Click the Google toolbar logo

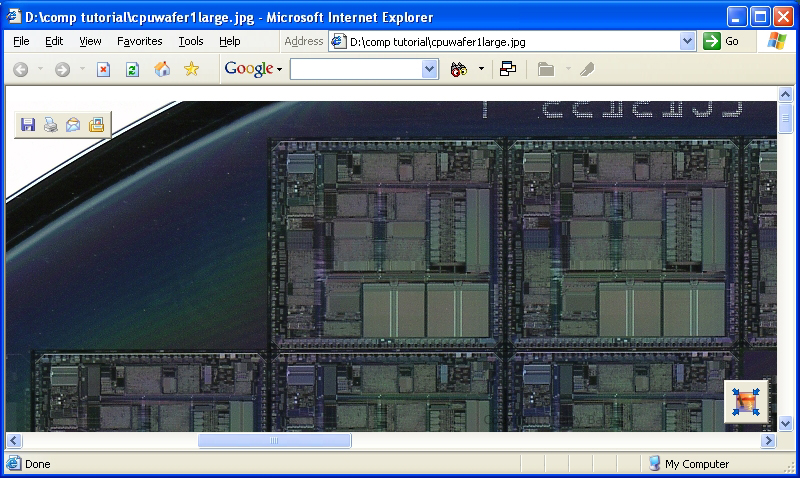coord(249,68)
